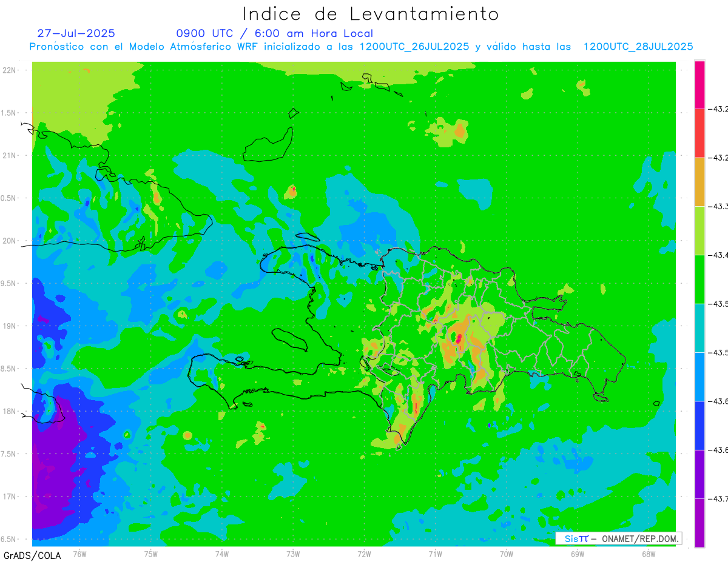Click the legend value "-43.4"
Screen dimensions: 728x562
pos(718,255)
